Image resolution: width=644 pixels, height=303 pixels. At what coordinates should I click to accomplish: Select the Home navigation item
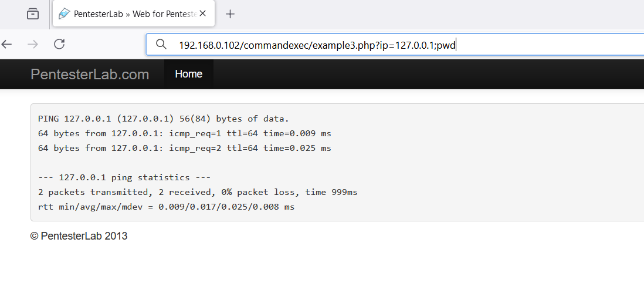[188, 74]
